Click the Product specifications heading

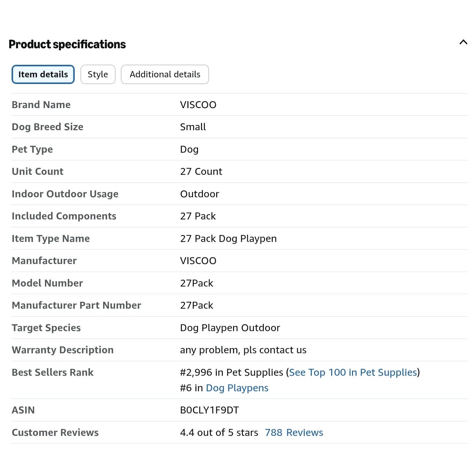point(67,44)
